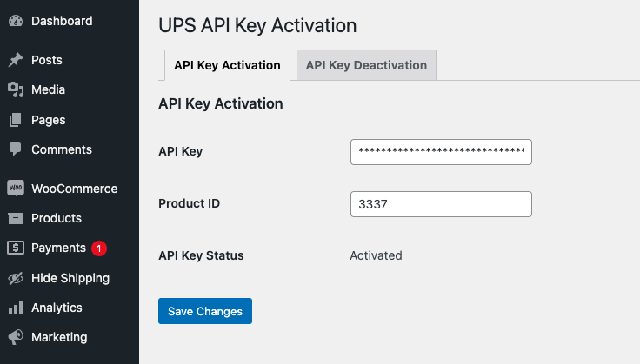Click the WooCommerce Woo logo icon

pyautogui.click(x=16, y=189)
